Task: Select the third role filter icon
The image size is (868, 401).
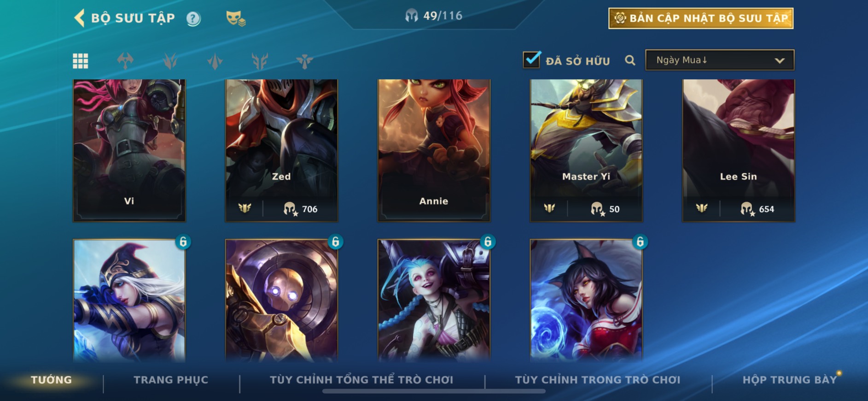Action: [x=215, y=61]
